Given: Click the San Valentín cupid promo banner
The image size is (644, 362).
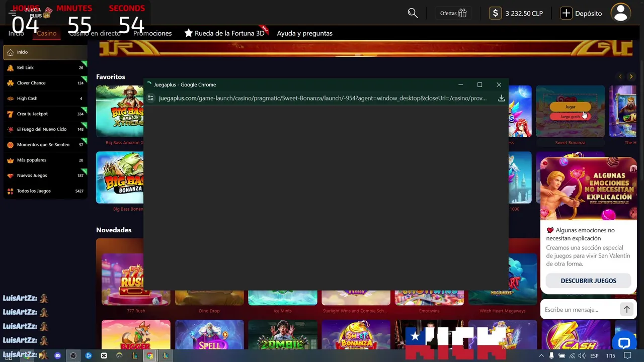Looking at the screenshot, I should coord(588,188).
